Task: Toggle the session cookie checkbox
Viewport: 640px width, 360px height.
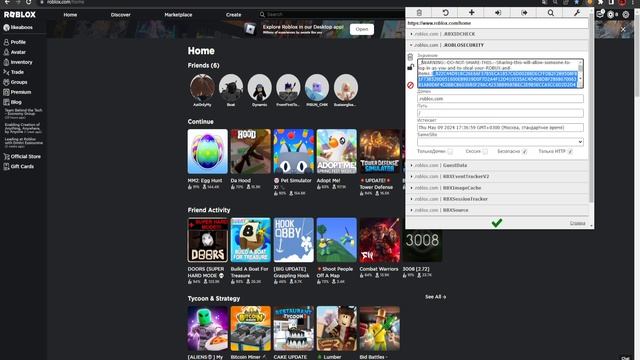Action: [485, 151]
